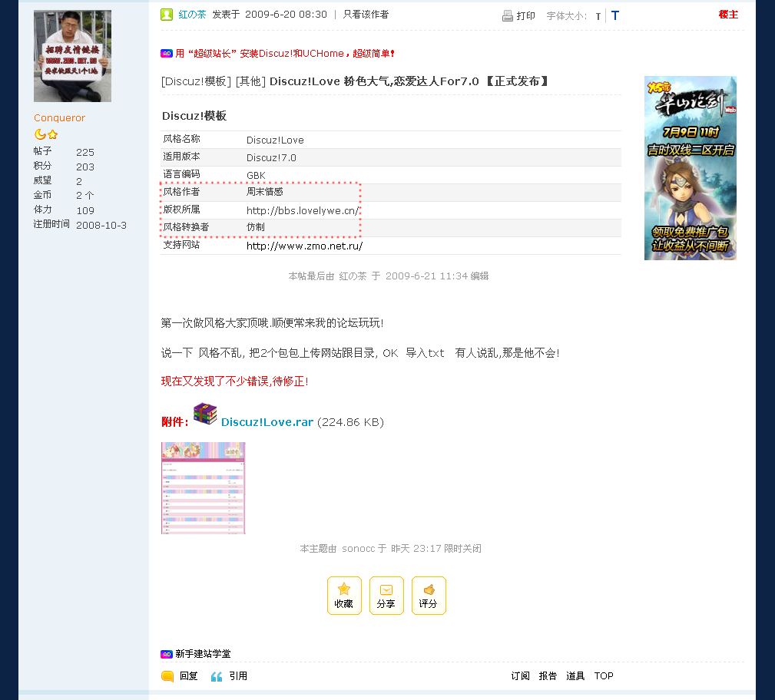Click the 注册时间 date 2008-10-3
The height and width of the screenshot is (700, 775).
[x=101, y=225]
